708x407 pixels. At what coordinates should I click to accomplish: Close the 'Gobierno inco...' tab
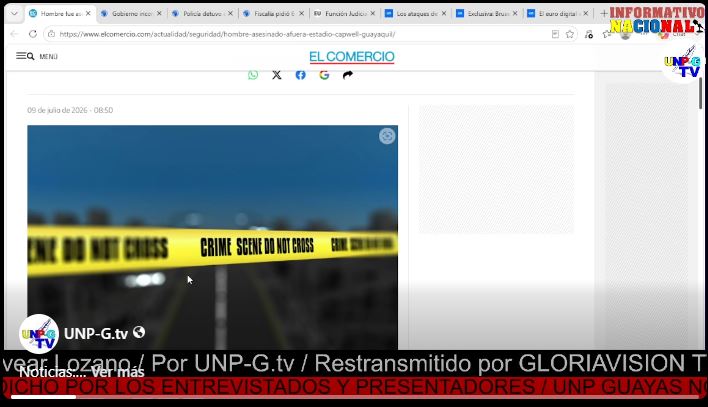(159, 14)
